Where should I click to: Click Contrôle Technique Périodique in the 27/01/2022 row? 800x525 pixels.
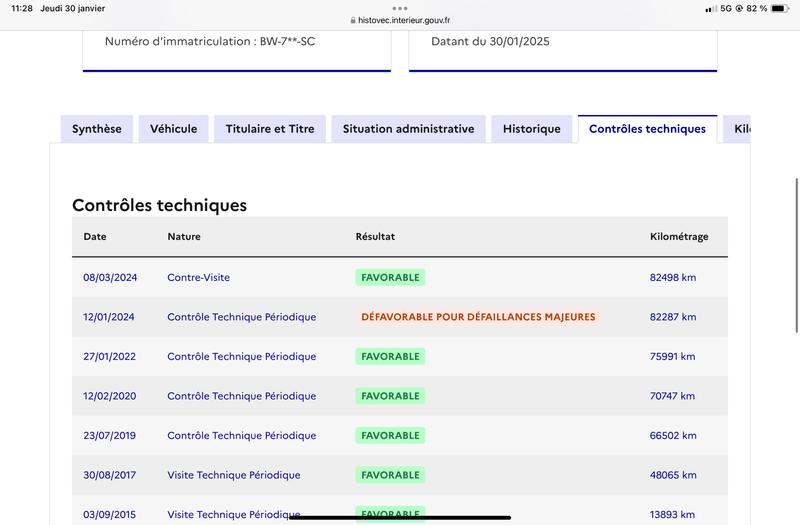pos(242,357)
